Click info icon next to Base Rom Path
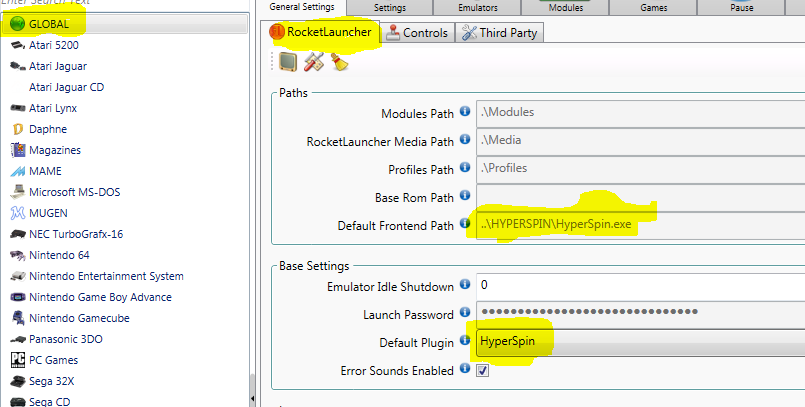 coord(464,197)
